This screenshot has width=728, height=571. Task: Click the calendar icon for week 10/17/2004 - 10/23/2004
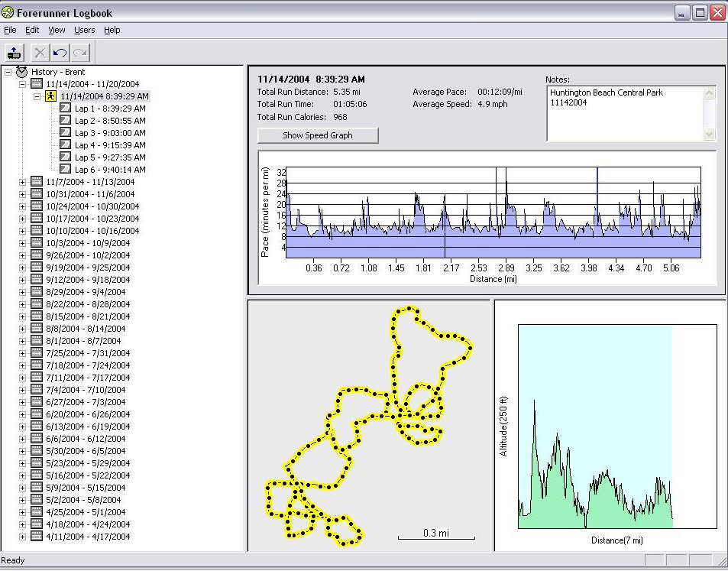click(36, 219)
